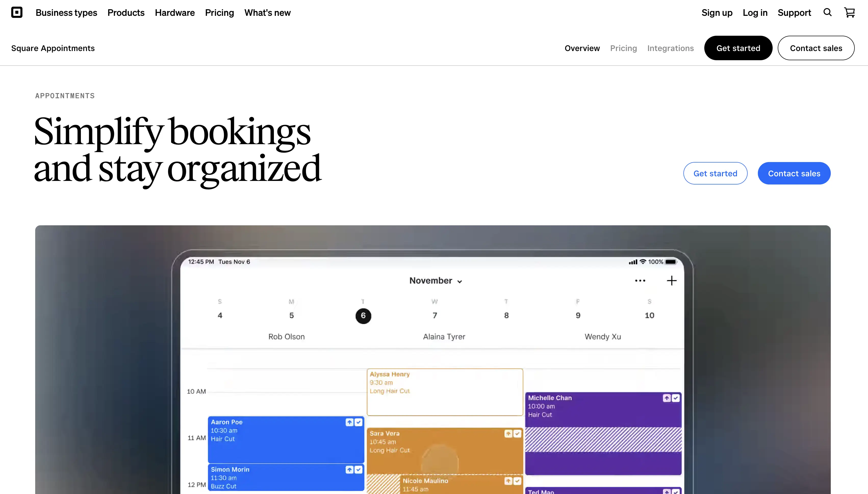Open the Alyssa Henry 9:30 am appointment
This screenshot has width=868, height=494.
pyautogui.click(x=445, y=392)
